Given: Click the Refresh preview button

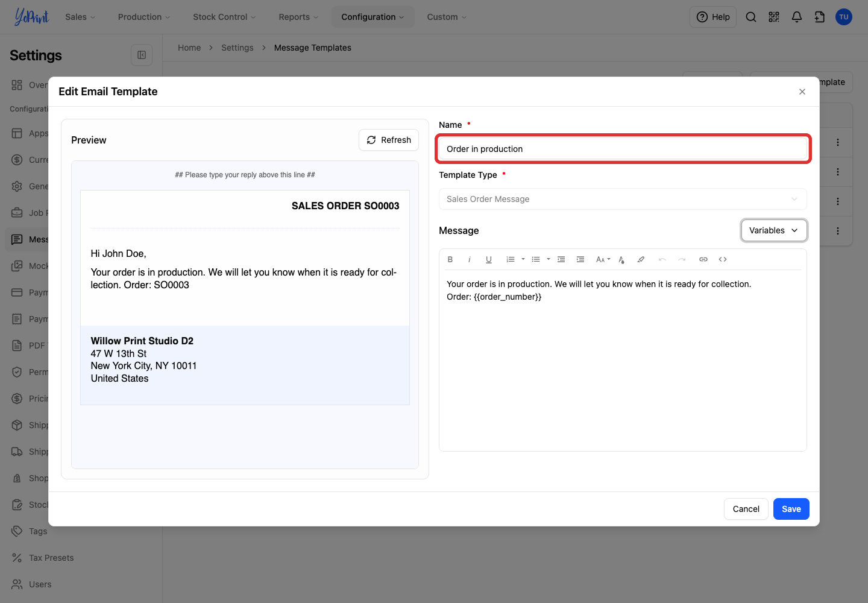Looking at the screenshot, I should [x=389, y=140].
